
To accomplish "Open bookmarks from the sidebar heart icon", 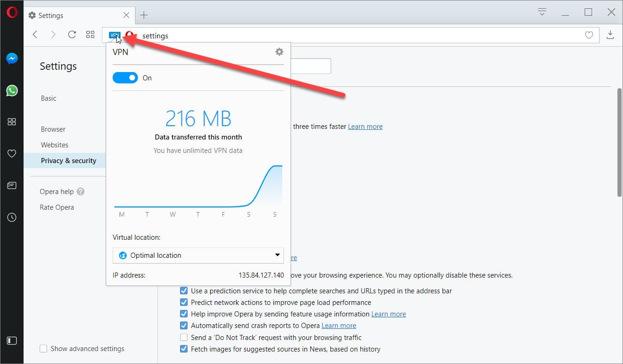I will click(x=11, y=153).
